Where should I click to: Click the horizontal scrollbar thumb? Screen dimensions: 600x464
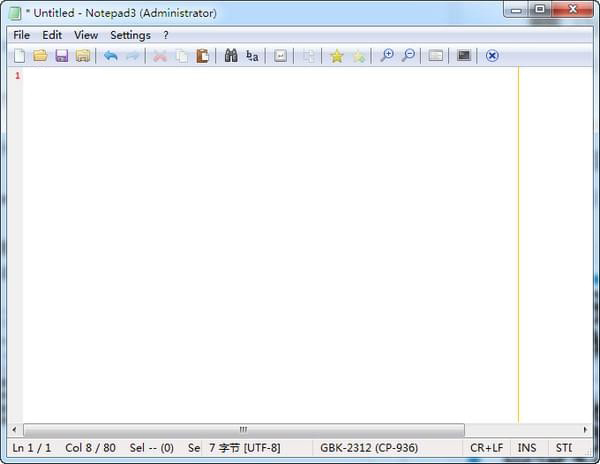pyautogui.click(x=244, y=430)
